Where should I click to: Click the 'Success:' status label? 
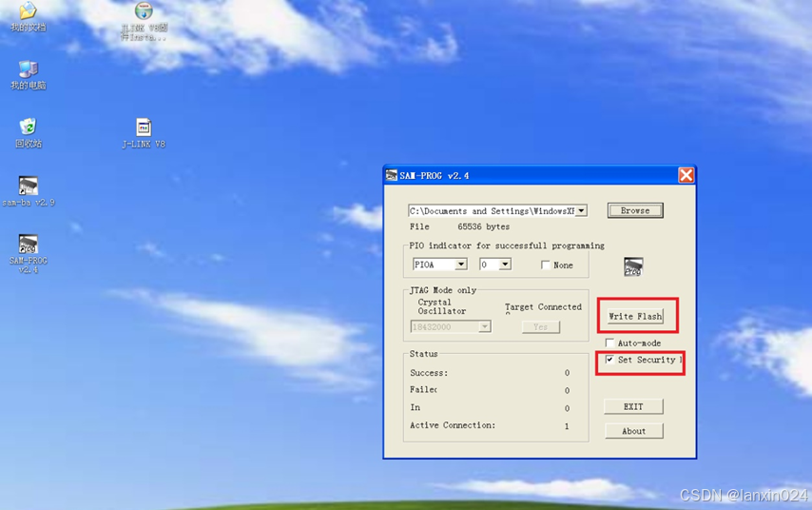pyautogui.click(x=429, y=373)
